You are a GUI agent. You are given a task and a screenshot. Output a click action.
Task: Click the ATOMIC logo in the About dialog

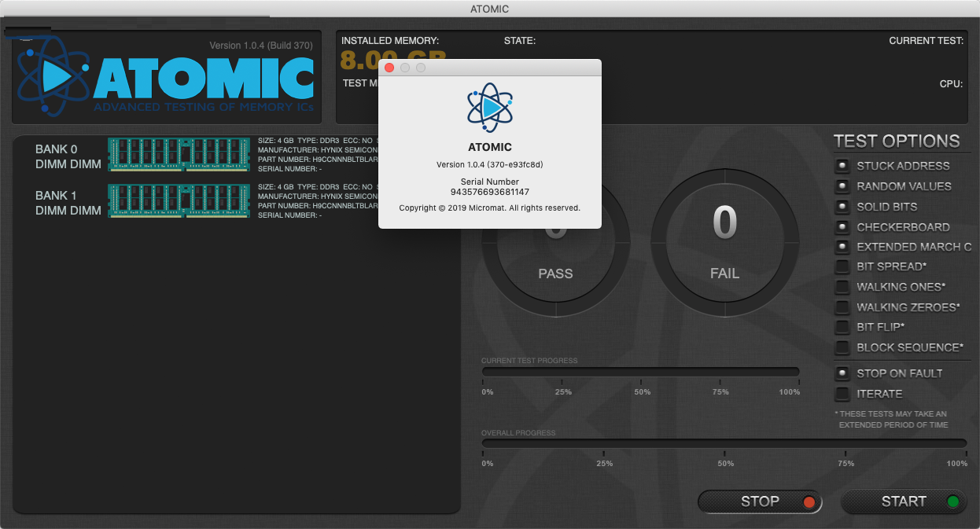point(489,108)
